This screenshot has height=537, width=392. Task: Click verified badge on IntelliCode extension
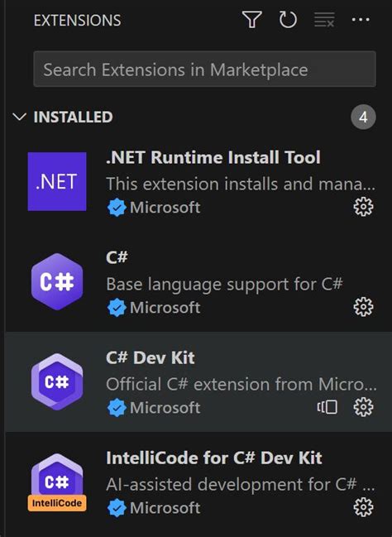(117, 508)
